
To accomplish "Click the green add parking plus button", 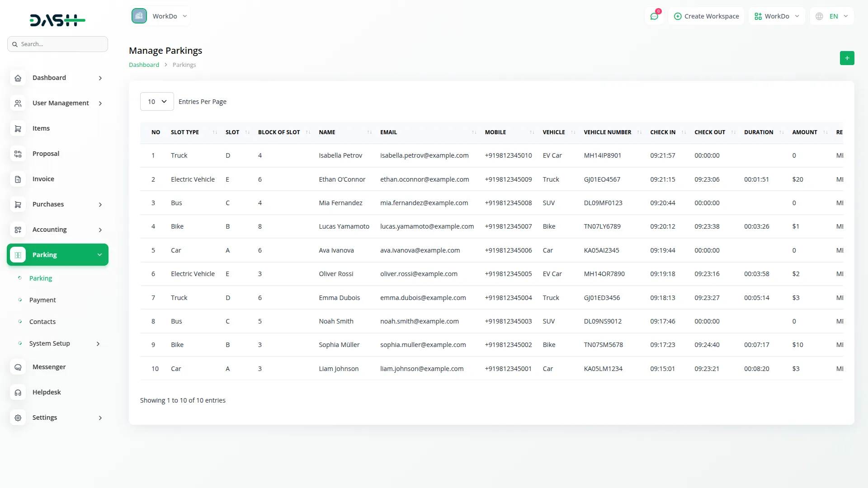I will (x=847, y=58).
